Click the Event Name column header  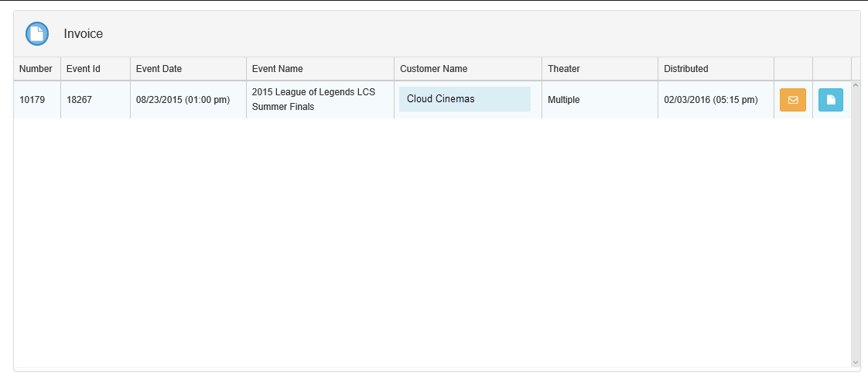click(278, 69)
